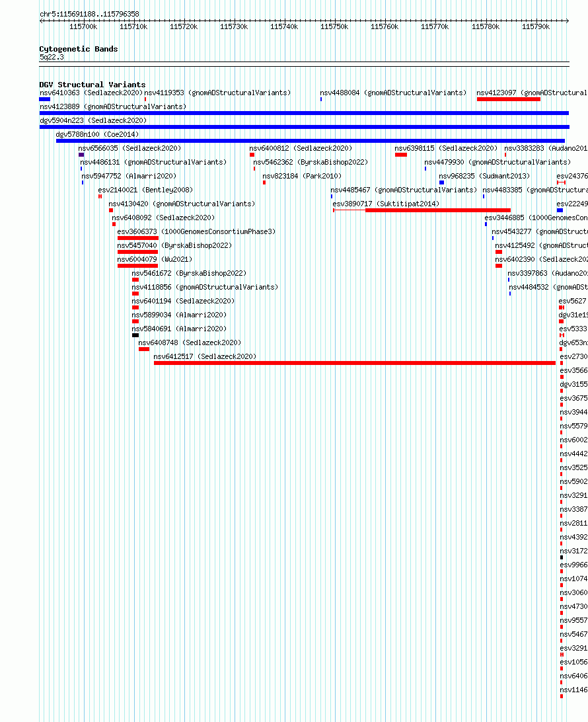Select nsv5947752 (Almarri2020) label

129,176
